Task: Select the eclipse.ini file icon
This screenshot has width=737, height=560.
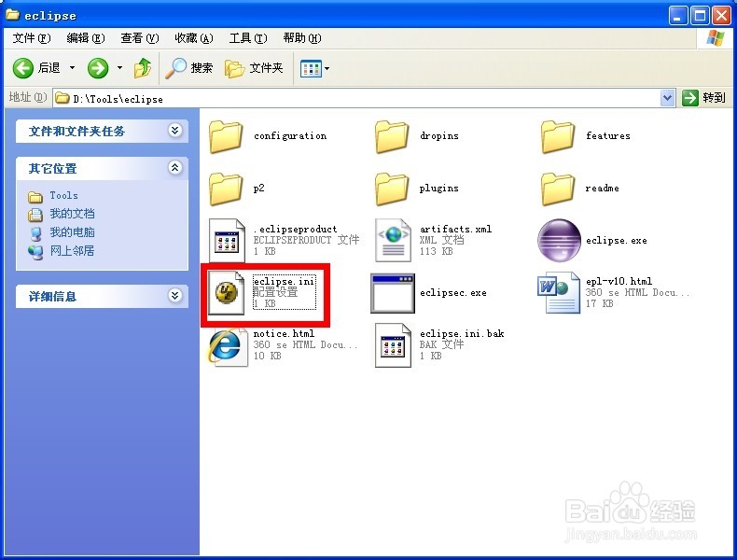Action: (227, 292)
